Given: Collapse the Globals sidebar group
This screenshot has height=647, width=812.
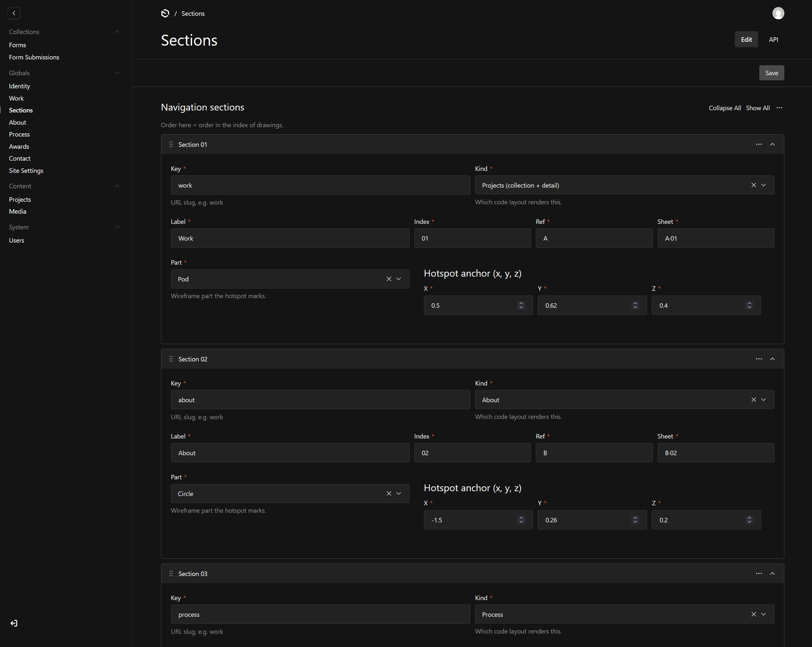Looking at the screenshot, I should (117, 73).
